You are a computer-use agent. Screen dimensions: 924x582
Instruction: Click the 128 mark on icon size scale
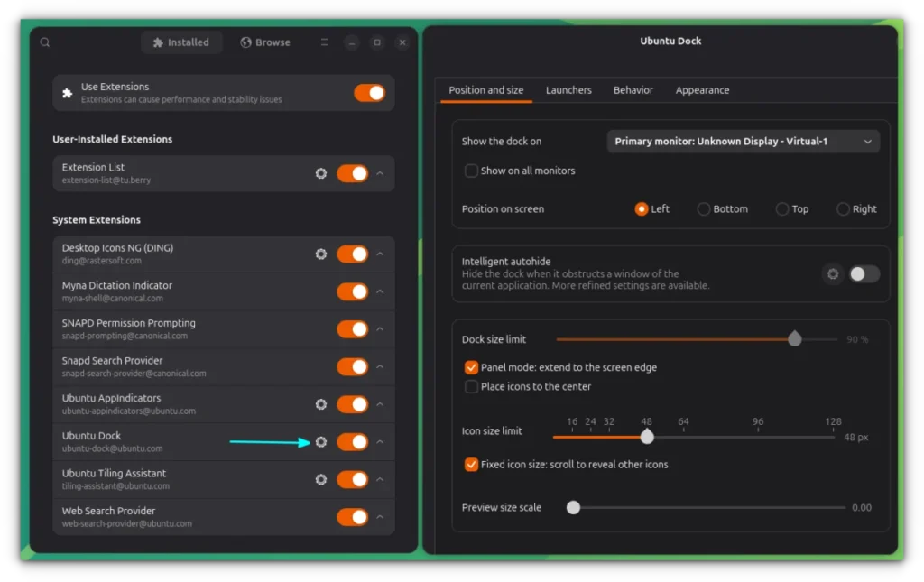pyautogui.click(x=833, y=421)
